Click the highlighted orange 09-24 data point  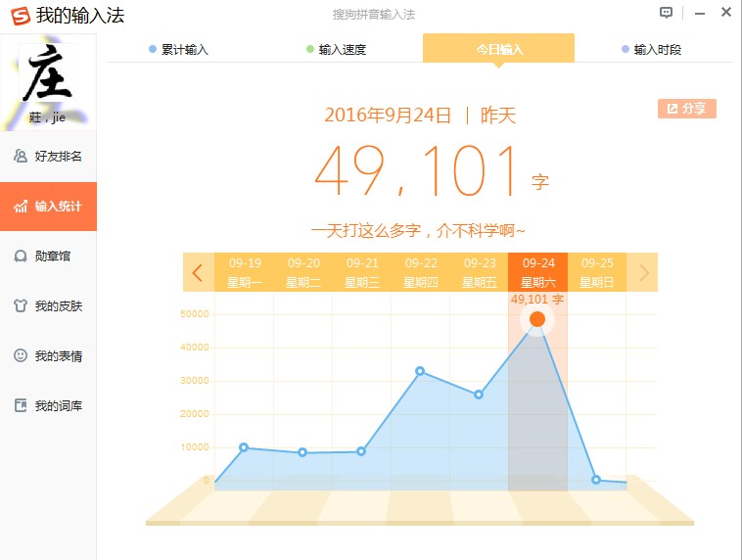point(537,319)
